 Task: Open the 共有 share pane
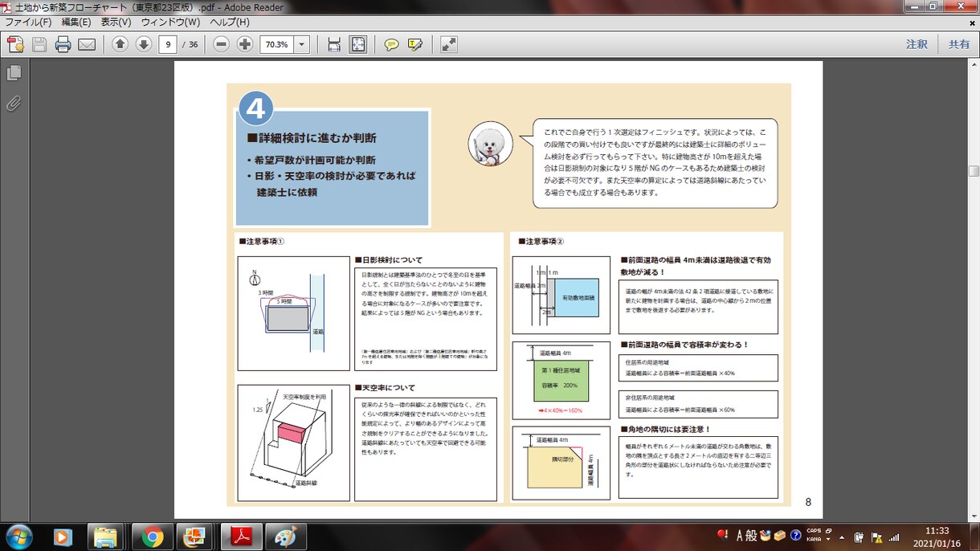(x=959, y=44)
